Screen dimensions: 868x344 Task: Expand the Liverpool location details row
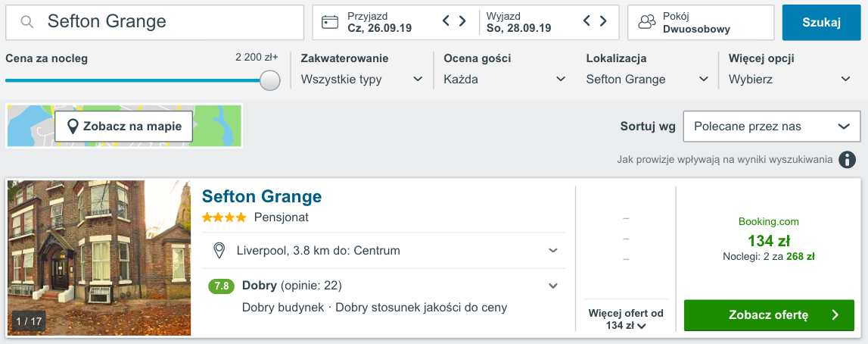(x=553, y=250)
